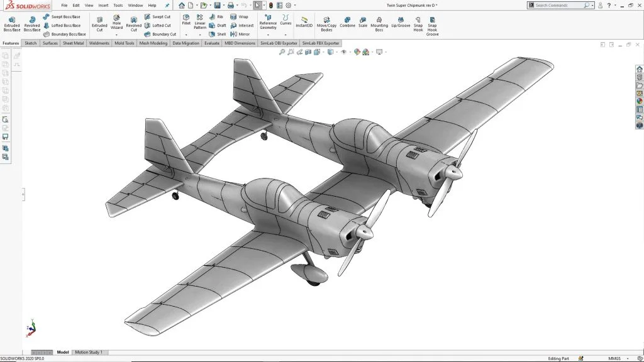The image size is (644, 362).
Task: Open the Insert menu
Action: pos(103,5)
